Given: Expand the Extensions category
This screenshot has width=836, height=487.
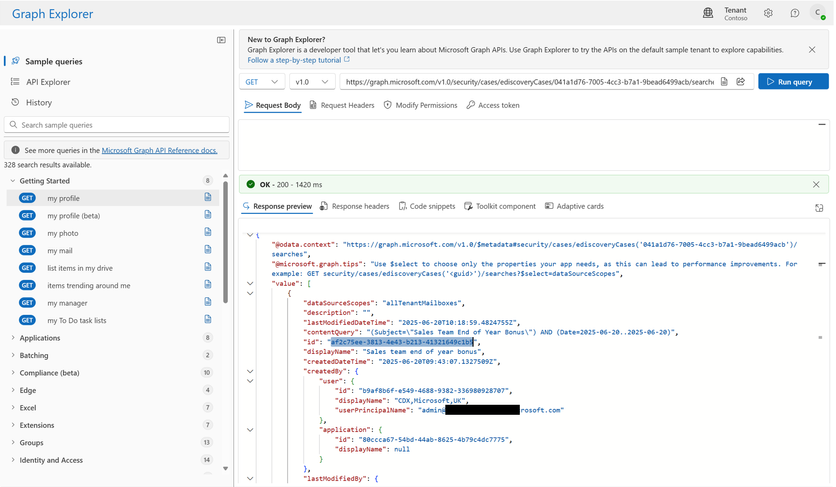Looking at the screenshot, I should 13,425.
